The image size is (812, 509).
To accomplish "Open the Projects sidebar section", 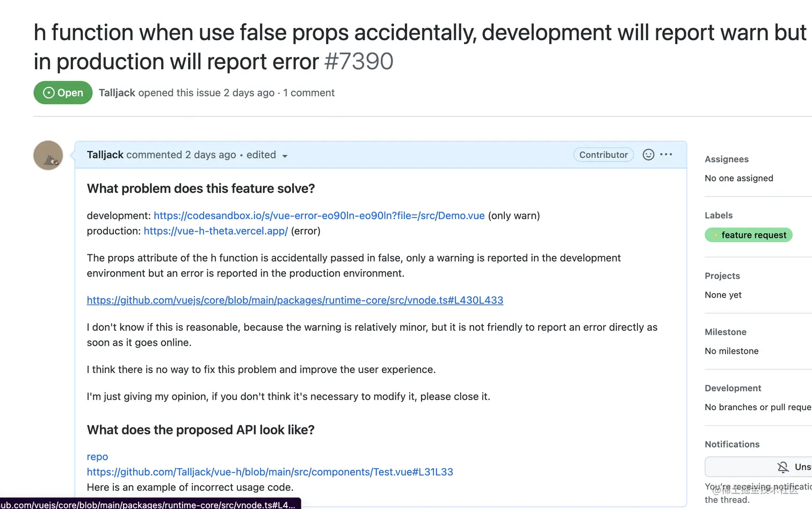I will coord(722,276).
